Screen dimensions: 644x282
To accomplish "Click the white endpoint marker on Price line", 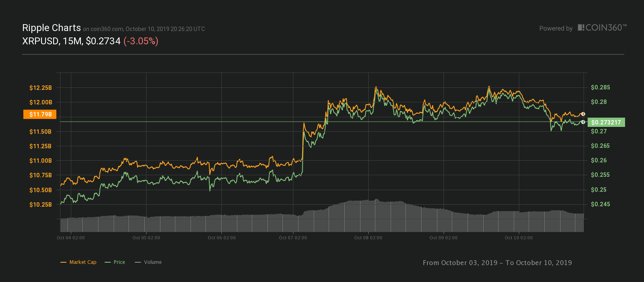I will click(x=583, y=122).
